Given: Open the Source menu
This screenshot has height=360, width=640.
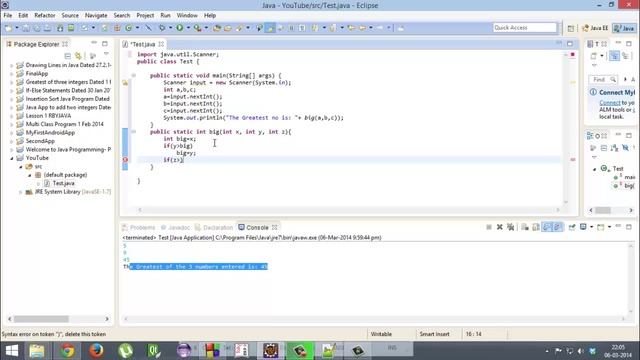Looking at the screenshot, I should [70, 16].
